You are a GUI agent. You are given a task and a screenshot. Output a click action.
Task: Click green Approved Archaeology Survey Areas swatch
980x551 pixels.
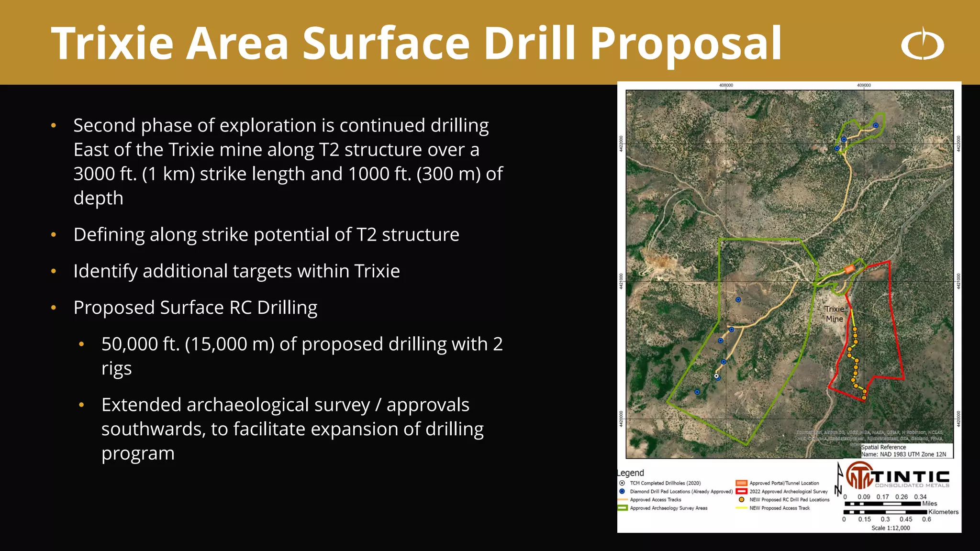click(622, 508)
